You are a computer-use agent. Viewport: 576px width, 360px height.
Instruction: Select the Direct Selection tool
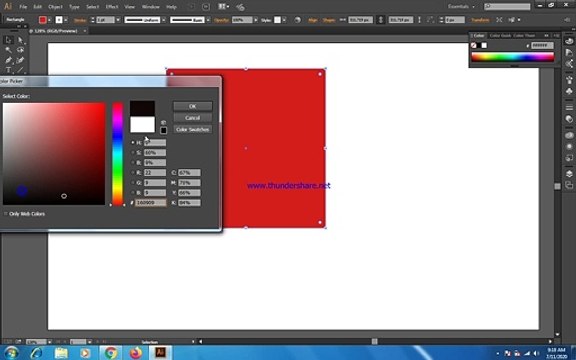(x=20, y=40)
